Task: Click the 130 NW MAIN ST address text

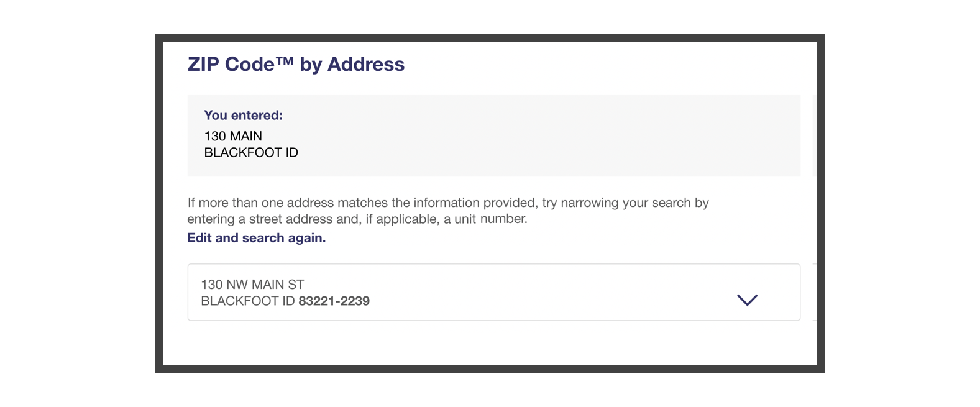Action: click(251, 285)
